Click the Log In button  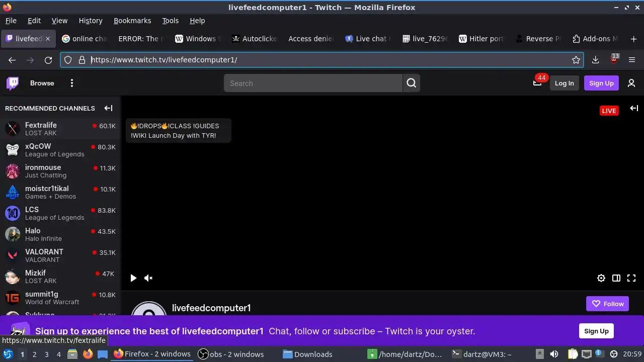point(564,83)
